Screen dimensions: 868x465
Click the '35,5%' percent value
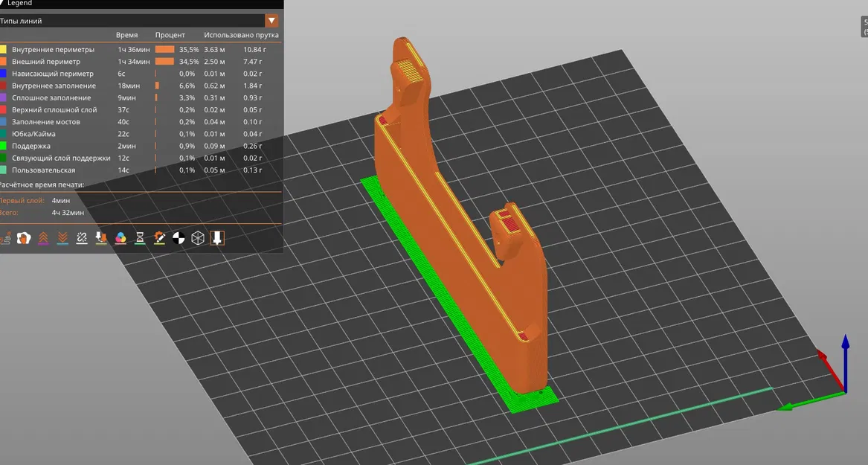[x=189, y=49]
